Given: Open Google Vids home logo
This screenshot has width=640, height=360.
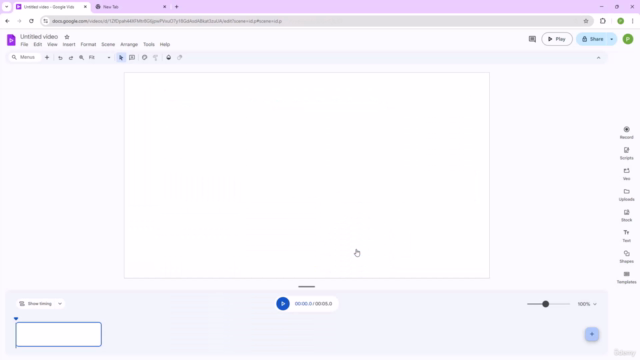Looking at the screenshot, I should pos(11,40).
